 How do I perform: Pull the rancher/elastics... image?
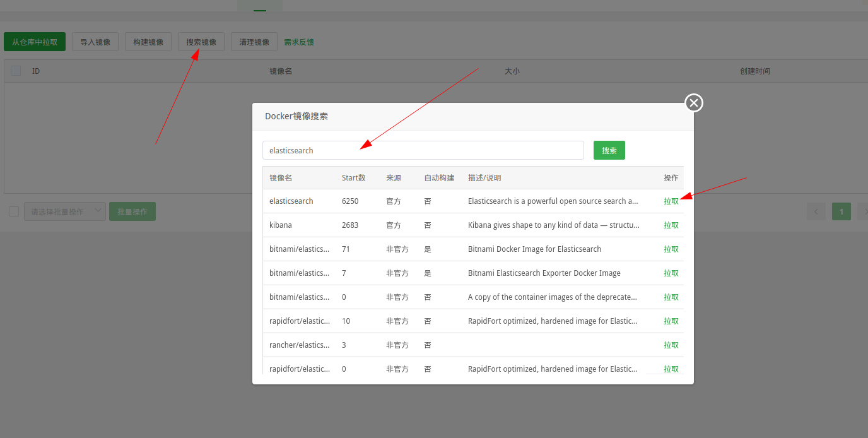(671, 345)
